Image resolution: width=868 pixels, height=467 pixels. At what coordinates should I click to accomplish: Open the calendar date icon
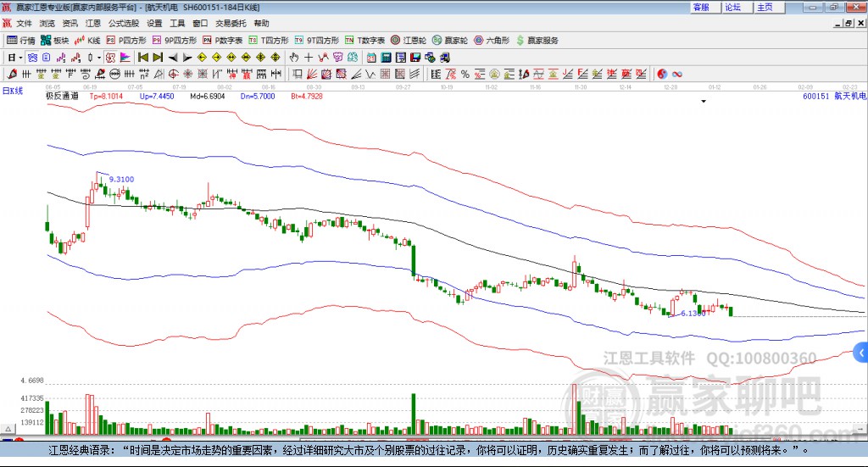click(x=371, y=58)
